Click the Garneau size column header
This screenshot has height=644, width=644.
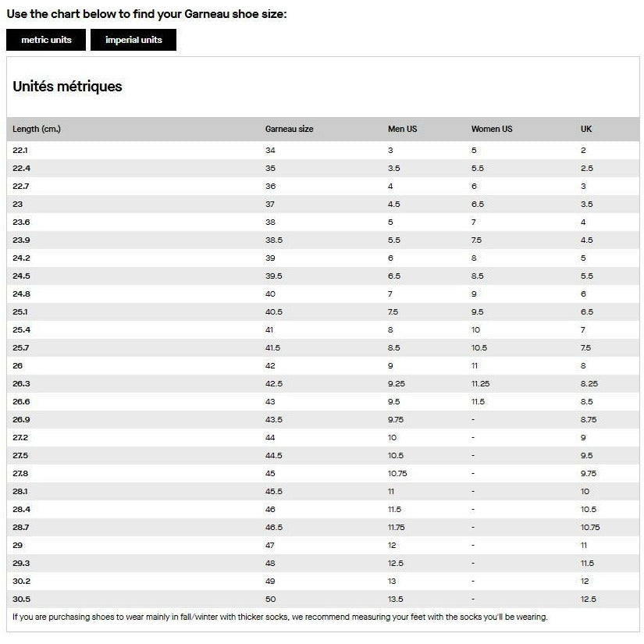(x=289, y=129)
